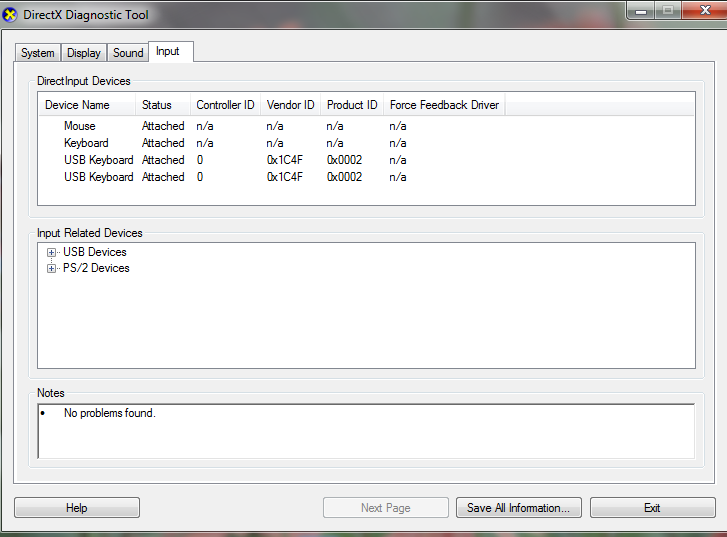Select the Input tab
This screenshot has width=727, height=537.
point(171,51)
